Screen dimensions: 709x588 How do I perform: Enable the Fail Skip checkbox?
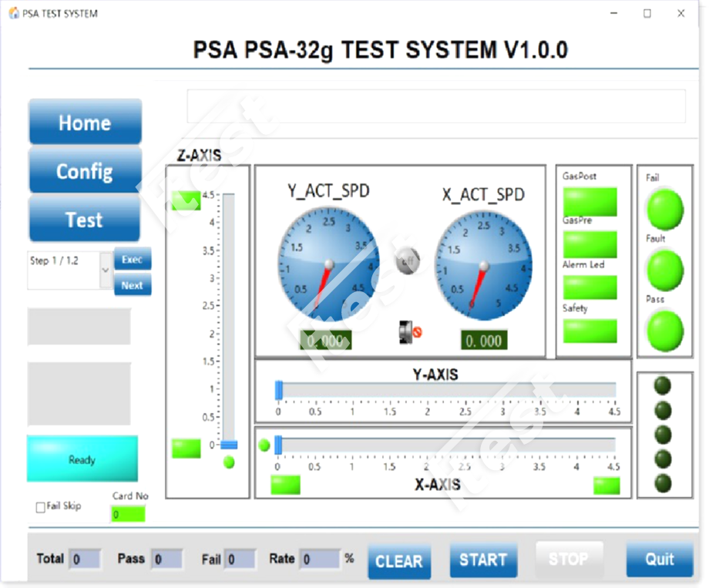pyautogui.click(x=41, y=507)
